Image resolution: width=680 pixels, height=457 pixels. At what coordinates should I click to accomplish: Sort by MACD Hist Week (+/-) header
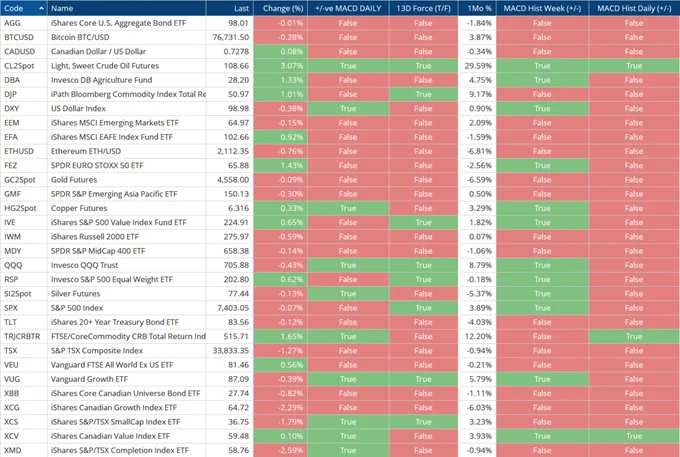pos(543,8)
